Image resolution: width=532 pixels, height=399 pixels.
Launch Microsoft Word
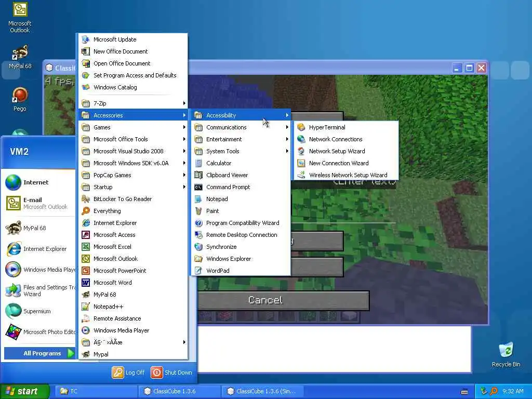[133, 283]
